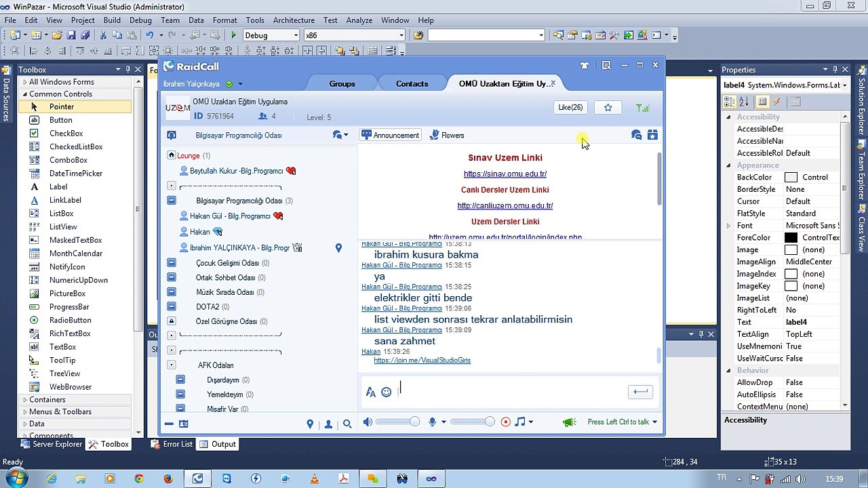The width and height of the screenshot is (868, 488).
Task: Collapse the Bilgisayar Programcılığı Odası channel
Action: point(172,201)
